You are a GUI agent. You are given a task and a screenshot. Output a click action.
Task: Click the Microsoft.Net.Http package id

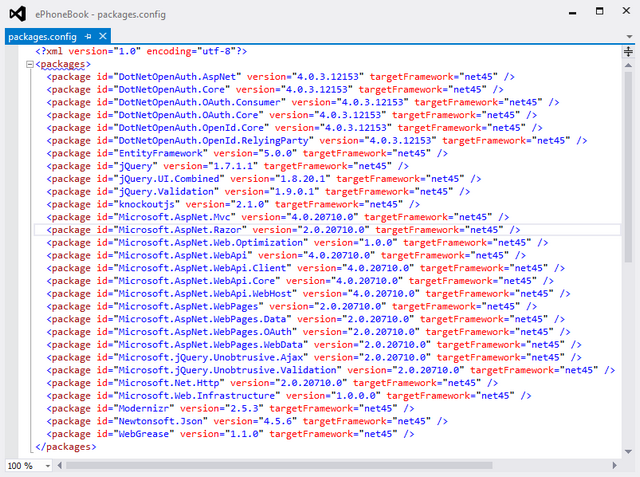click(x=169, y=383)
